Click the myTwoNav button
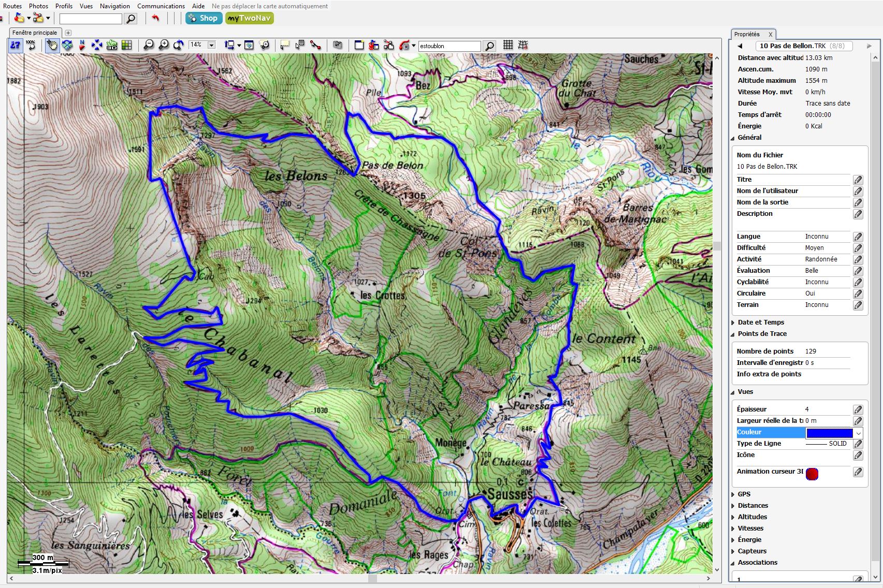Image resolution: width=883 pixels, height=588 pixels. [x=249, y=18]
